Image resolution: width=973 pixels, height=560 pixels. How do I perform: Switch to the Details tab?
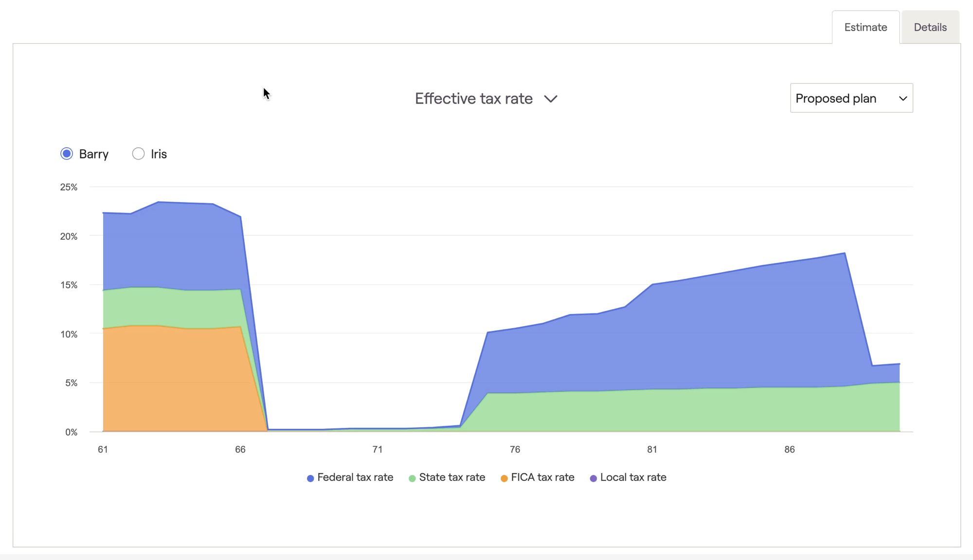[x=930, y=27]
